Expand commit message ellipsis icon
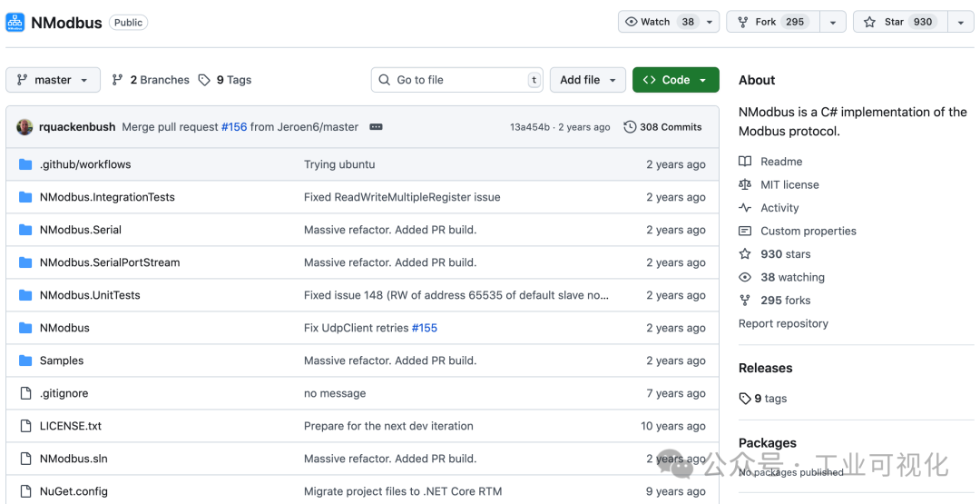The image size is (980, 504). 376,127
